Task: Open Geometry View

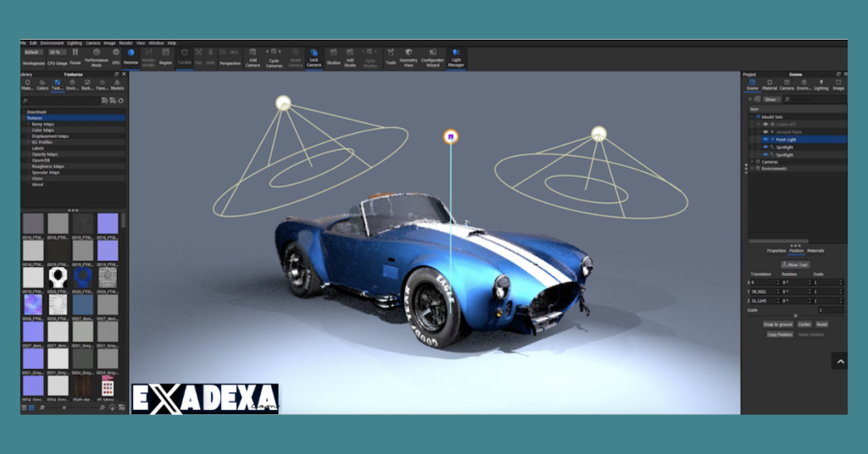Action: coord(409,58)
